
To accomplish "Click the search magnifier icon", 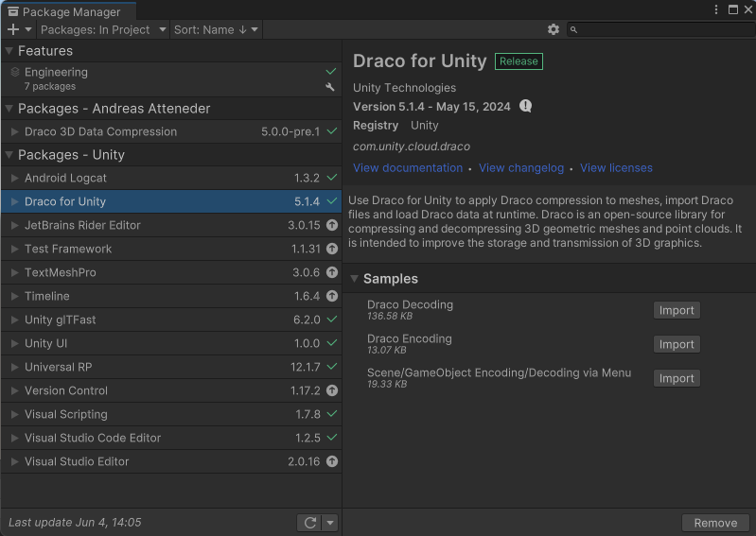I will pos(573,30).
